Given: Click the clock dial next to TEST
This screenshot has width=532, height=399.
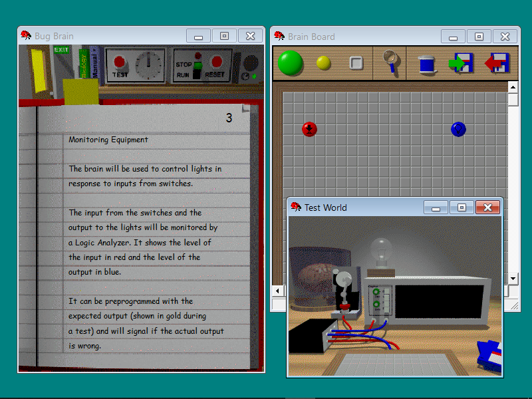Looking at the screenshot, I should [148, 65].
